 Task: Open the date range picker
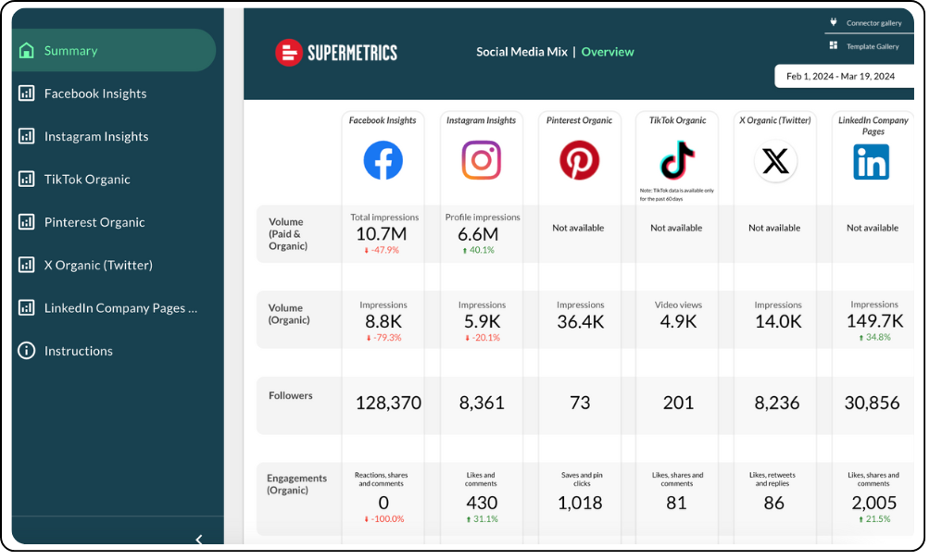pos(843,77)
